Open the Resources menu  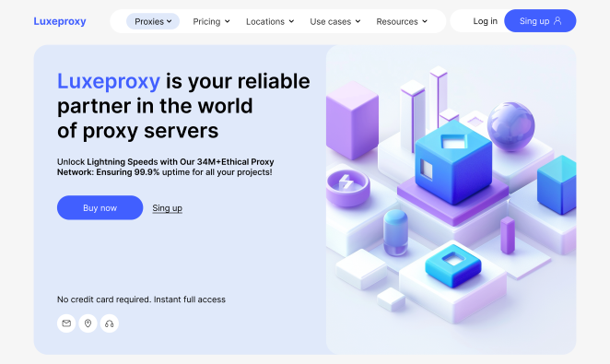click(x=402, y=21)
